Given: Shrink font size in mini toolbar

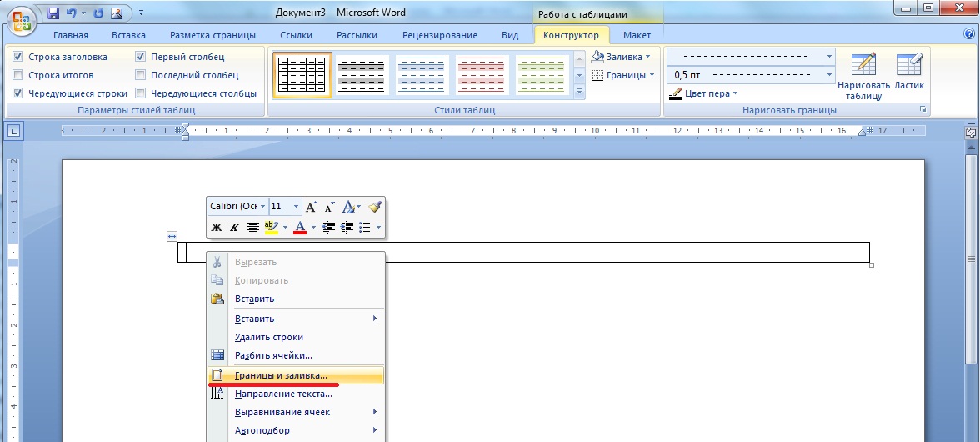Looking at the screenshot, I should [x=329, y=206].
